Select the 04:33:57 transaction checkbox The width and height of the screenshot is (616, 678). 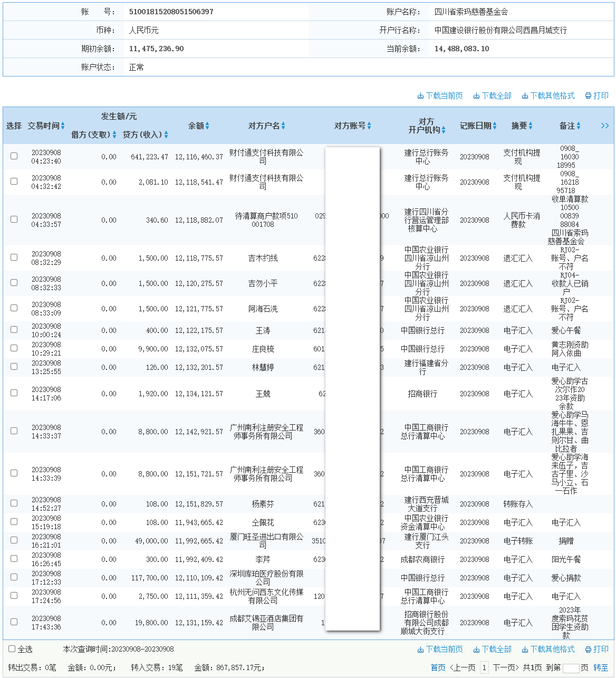[x=14, y=219]
